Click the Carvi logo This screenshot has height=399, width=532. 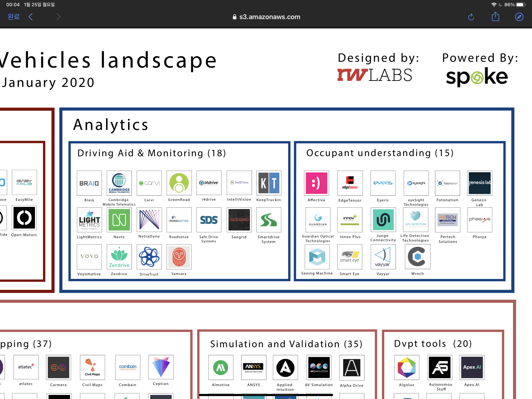point(149,183)
